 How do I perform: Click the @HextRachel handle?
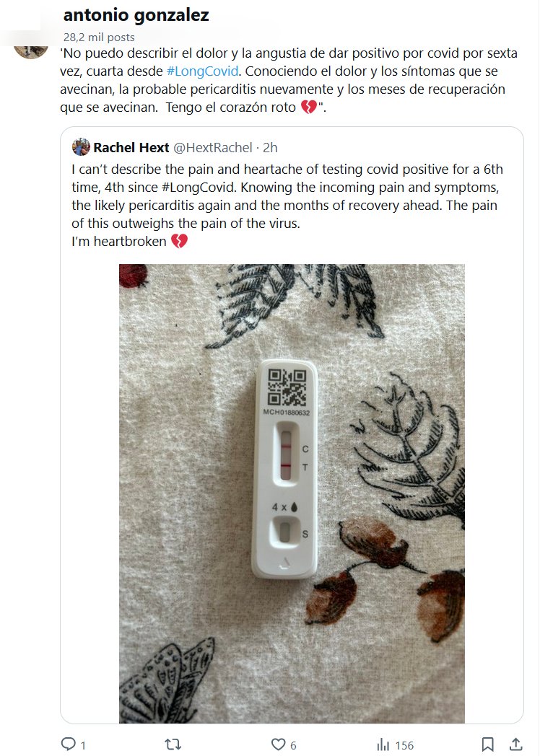pos(214,147)
